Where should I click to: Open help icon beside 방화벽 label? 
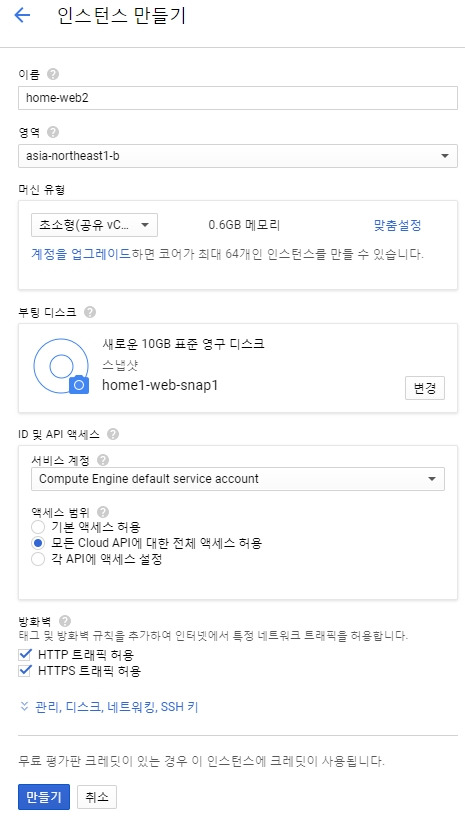tap(65, 621)
